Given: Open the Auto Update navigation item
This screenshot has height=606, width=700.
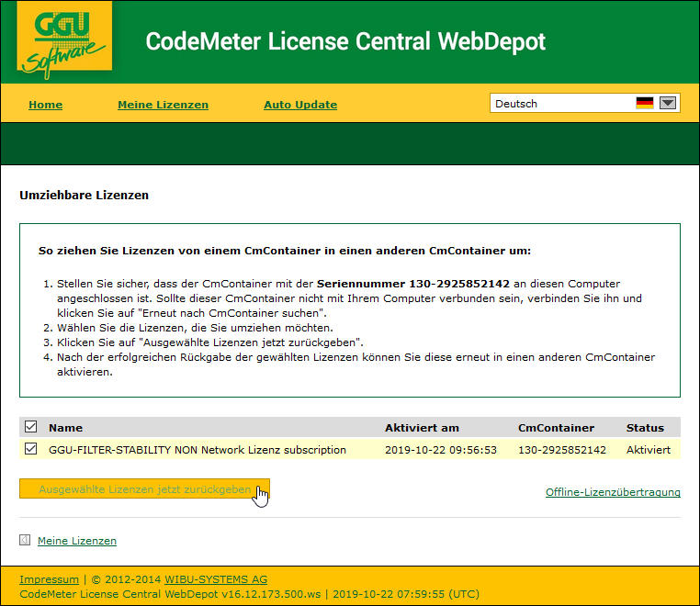Looking at the screenshot, I should (300, 105).
